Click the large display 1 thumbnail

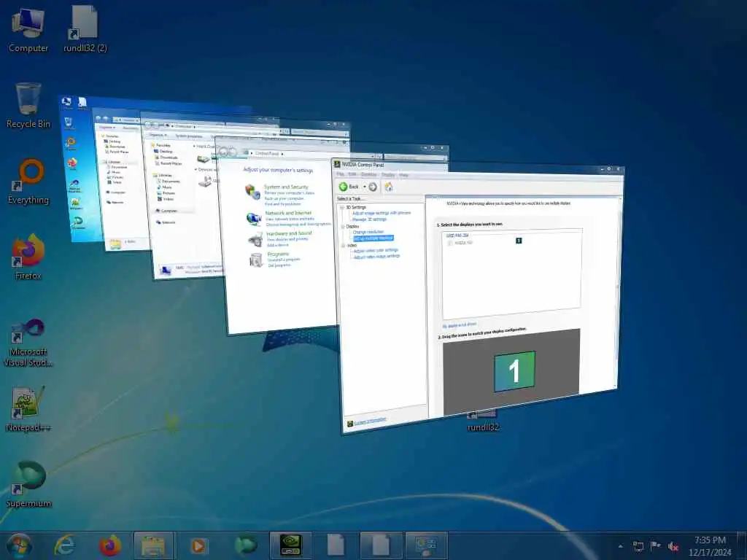pos(514,371)
